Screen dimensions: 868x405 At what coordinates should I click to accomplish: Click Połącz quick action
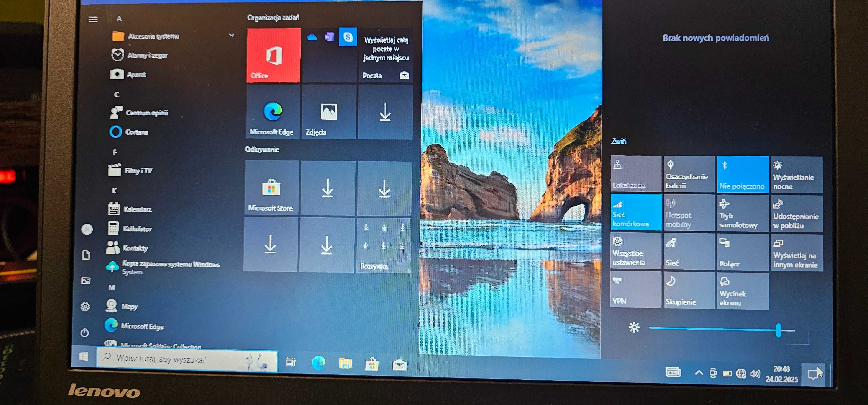(743, 252)
